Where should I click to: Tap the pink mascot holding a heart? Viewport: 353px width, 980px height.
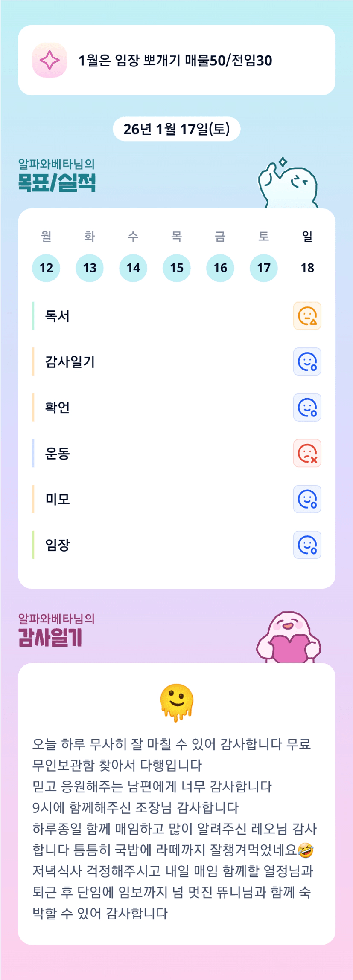pyautogui.click(x=289, y=638)
